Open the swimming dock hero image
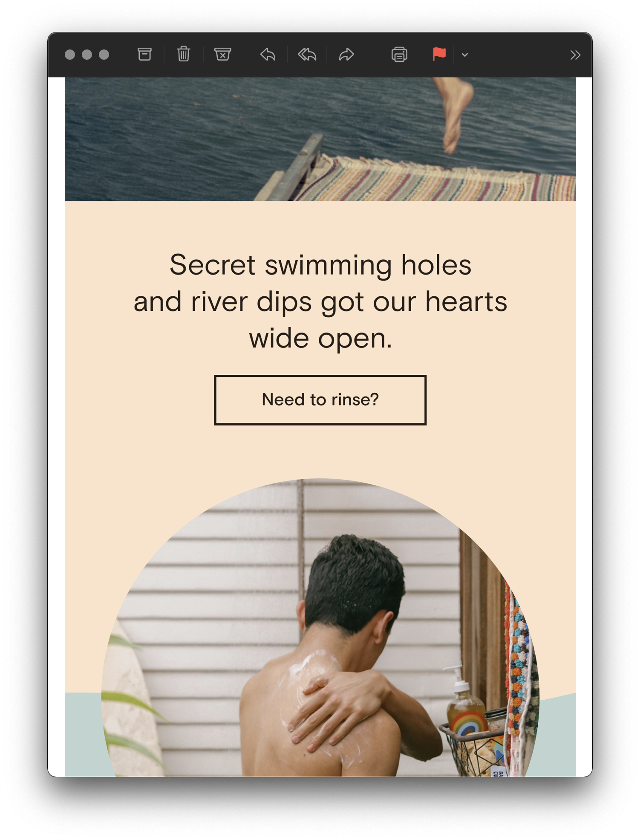Image resolution: width=640 pixels, height=840 pixels. coord(320,139)
